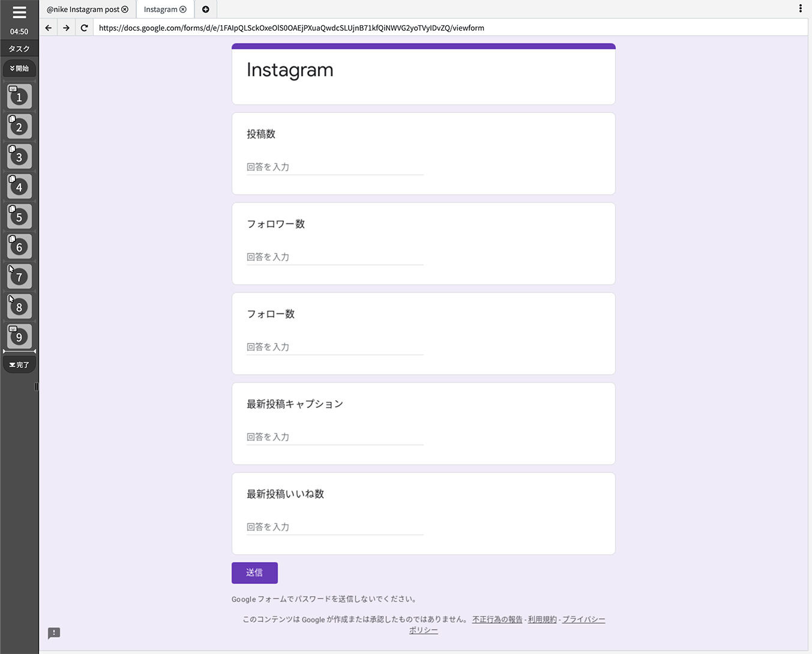Screen dimensions: 812x654
Task: Select copy step 5 in the sidebar
Action: tap(19, 217)
